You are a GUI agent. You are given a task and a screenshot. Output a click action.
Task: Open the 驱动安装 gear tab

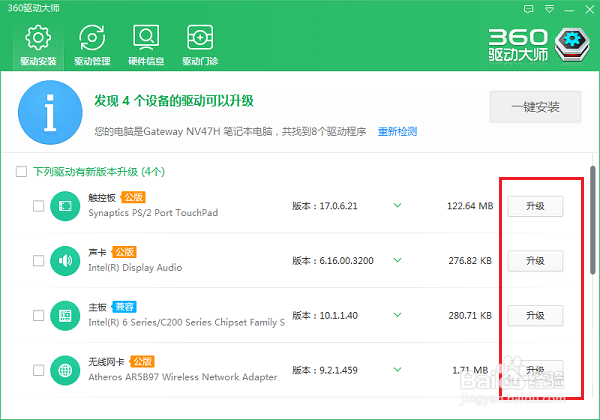click(38, 46)
